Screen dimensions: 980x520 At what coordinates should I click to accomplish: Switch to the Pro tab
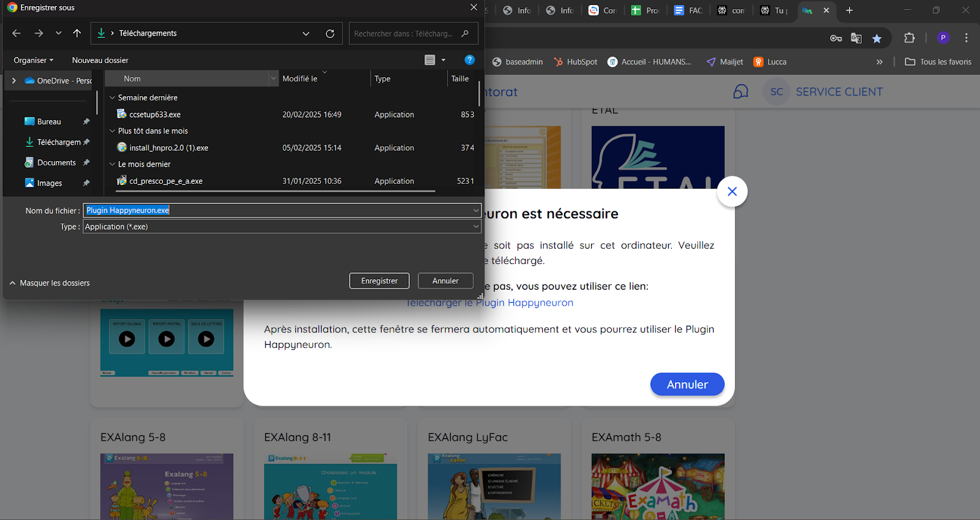(646, 10)
